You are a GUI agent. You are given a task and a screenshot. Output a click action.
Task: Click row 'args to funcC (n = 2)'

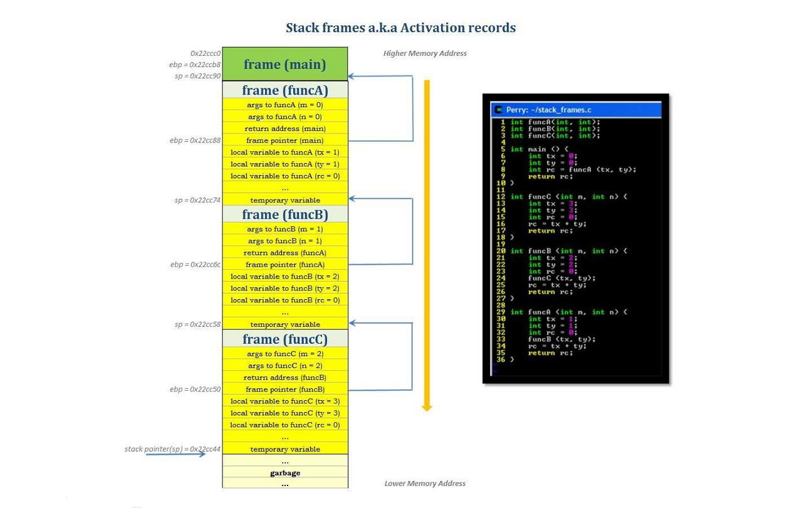tap(285, 366)
